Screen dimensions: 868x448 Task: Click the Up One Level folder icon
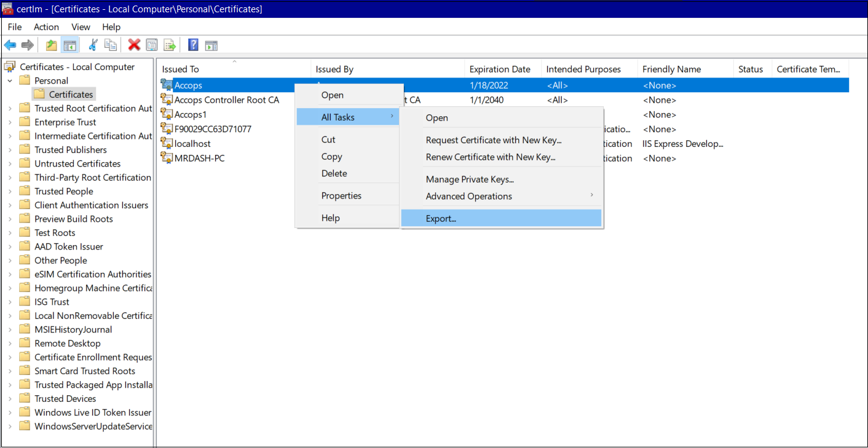pos(52,45)
